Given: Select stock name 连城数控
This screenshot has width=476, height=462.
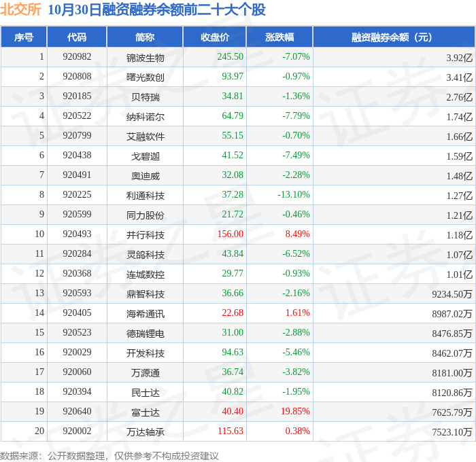Looking at the screenshot, I should 145,274.
